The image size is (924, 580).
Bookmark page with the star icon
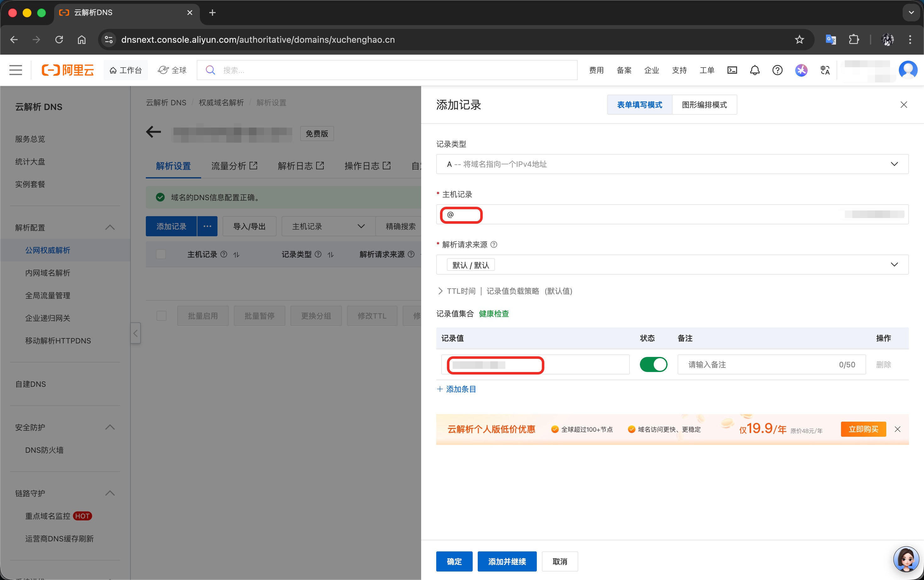tap(799, 40)
